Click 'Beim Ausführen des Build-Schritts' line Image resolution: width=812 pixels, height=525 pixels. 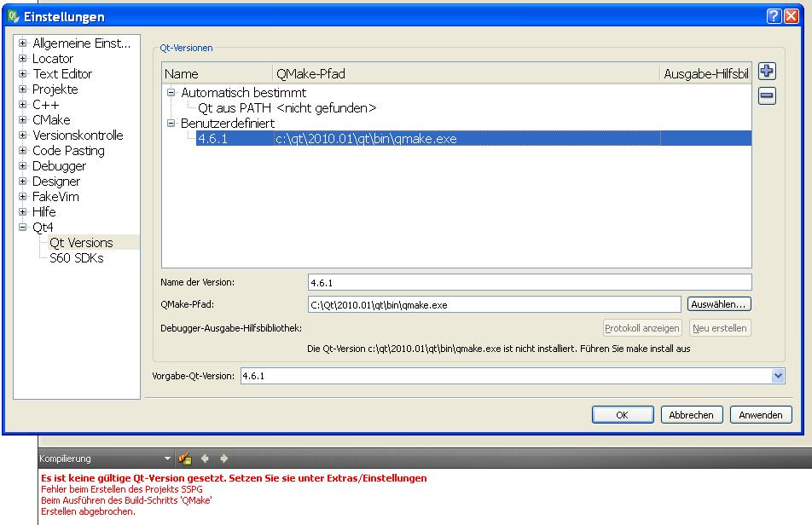pos(126,500)
